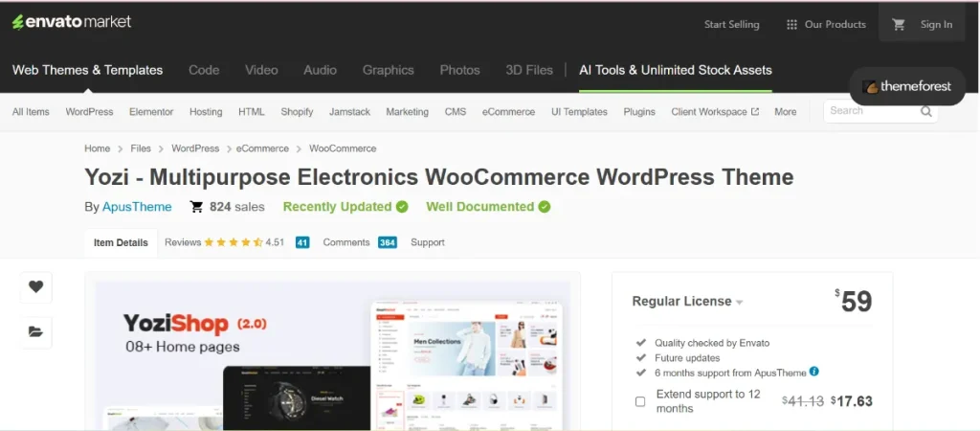980x431 pixels.
Task: Click the star rating next to Reviews
Action: pyautogui.click(x=234, y=242)
